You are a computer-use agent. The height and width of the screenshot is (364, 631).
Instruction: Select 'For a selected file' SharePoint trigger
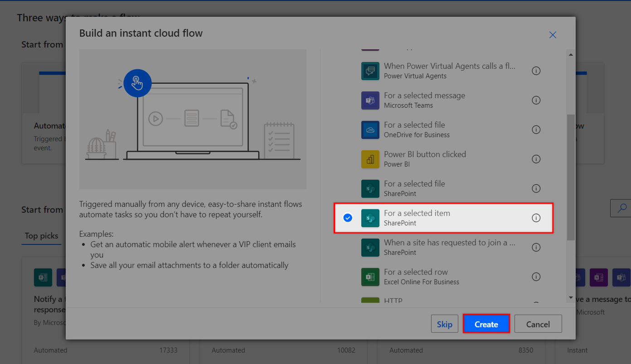pos(414,188)
